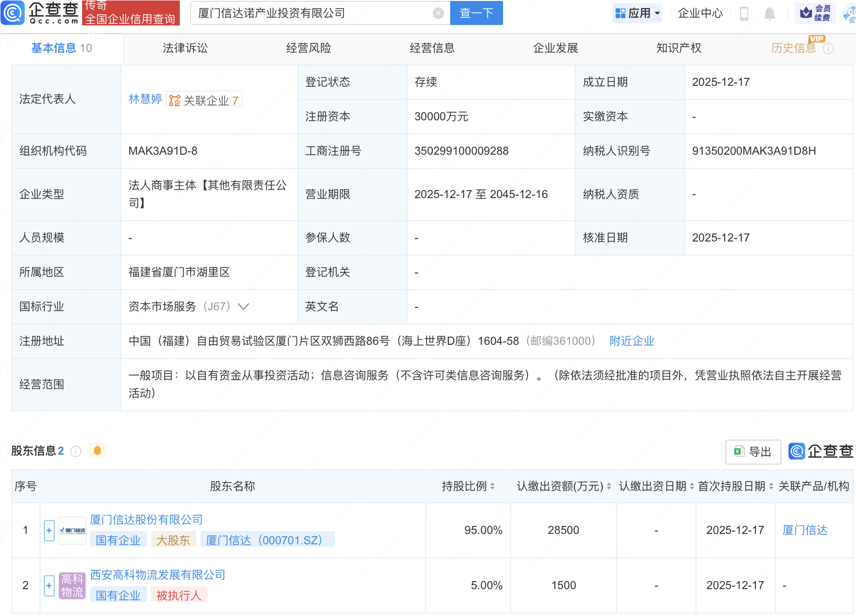Image resolution: width=856 pixels, height=616 pixels.
Task: Expand 西安高科物流发展有限公司 row details
Action: tap(49, 585)
